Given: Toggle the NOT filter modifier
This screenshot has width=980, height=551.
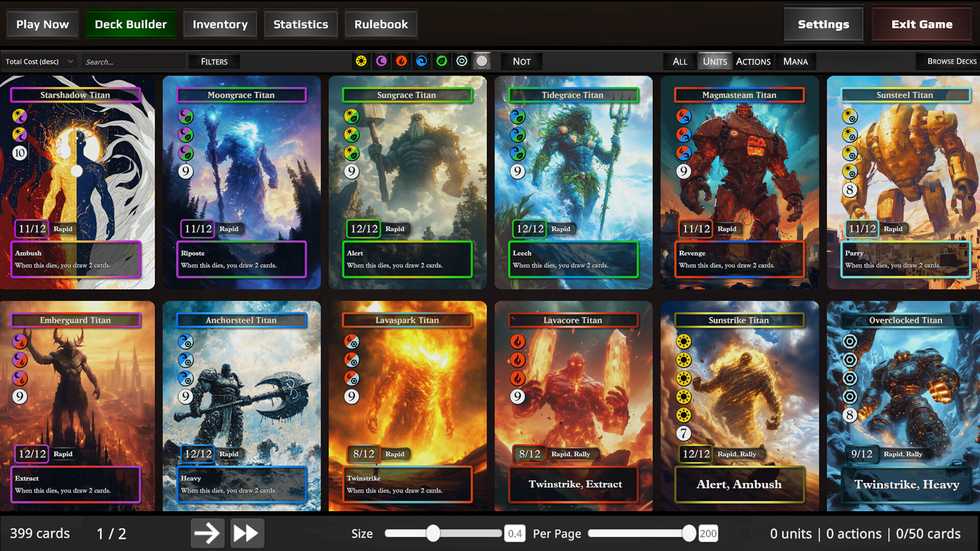Looking at the screenshot, I should click(x=521, y=61).
